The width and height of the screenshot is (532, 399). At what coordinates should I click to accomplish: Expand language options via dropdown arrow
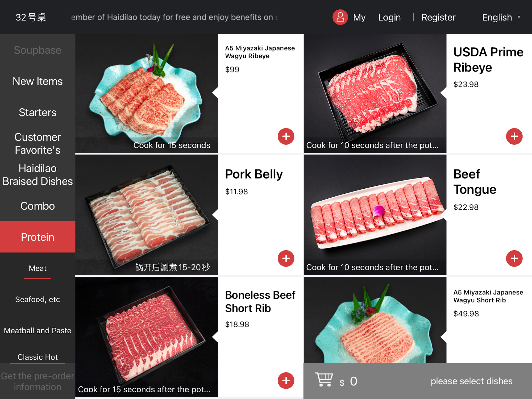pos(519,17)
